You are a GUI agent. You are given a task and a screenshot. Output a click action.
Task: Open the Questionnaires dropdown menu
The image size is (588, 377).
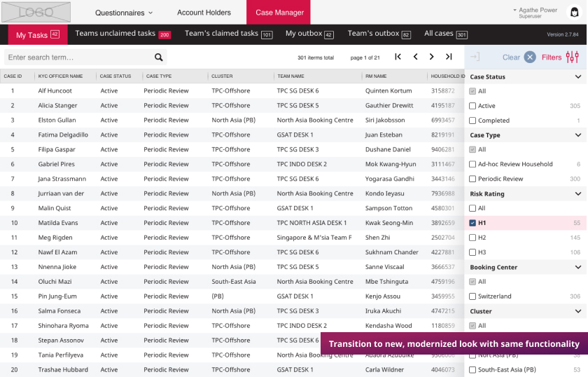(x=124, y=13)
